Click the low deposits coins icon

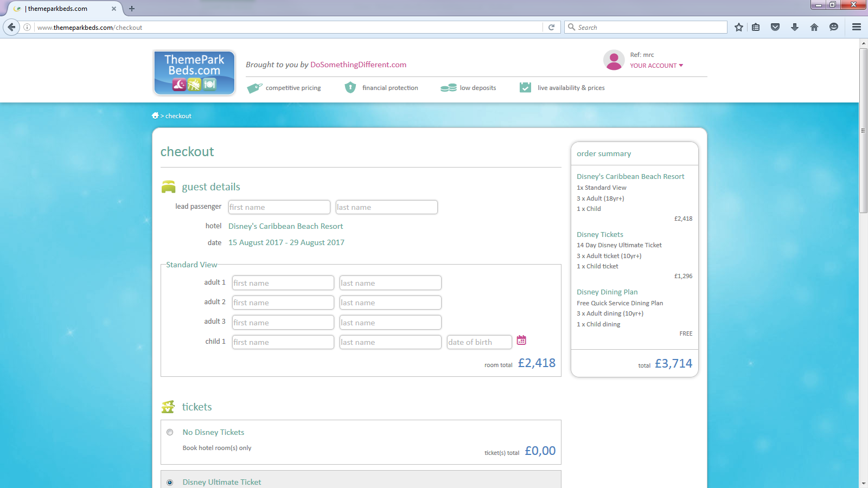(x=449, y=88)
